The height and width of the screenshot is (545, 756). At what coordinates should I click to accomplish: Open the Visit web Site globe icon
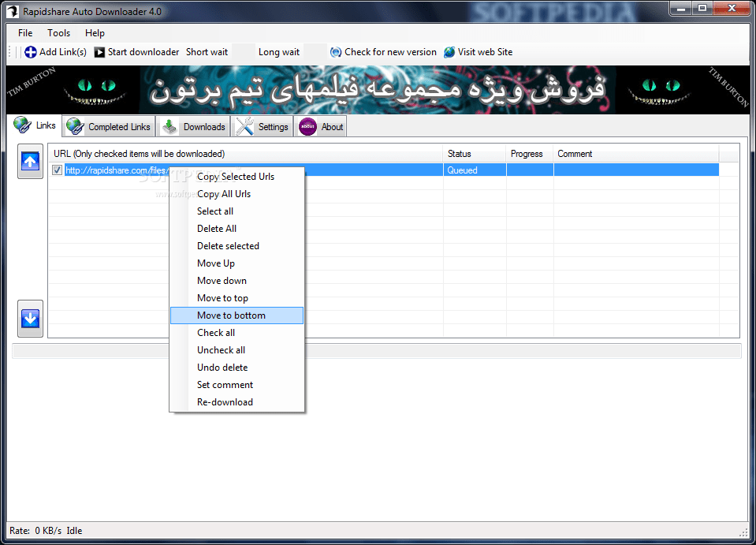pos(448,52)
